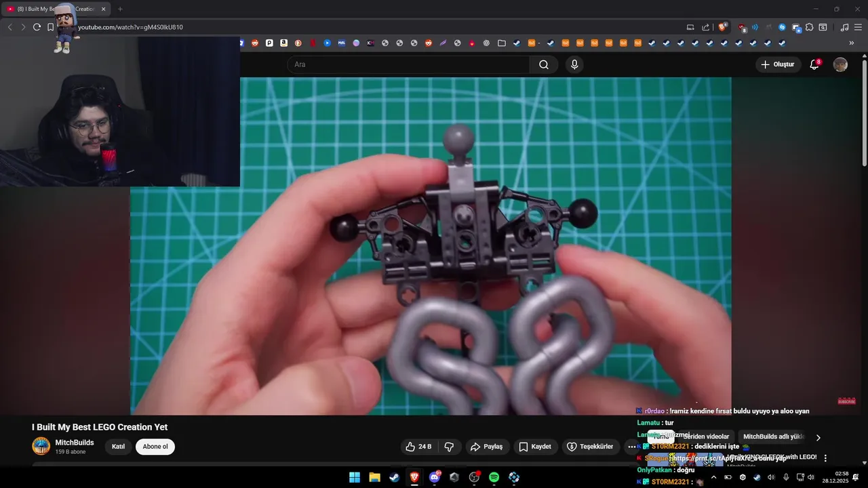The height and width of the screenshot is (488, 868).
Task: Share the page via the browser share icon
Action: [x=706, y=27]
